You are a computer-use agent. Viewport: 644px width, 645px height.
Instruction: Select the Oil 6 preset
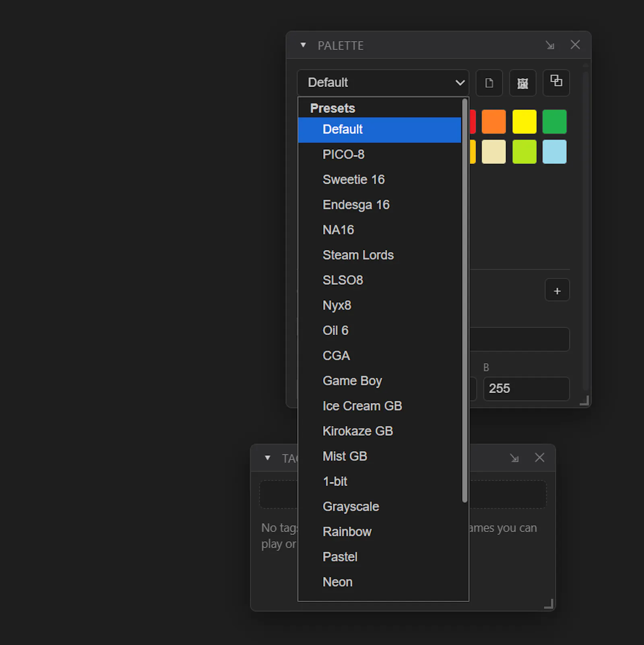[x=380, y=331]
